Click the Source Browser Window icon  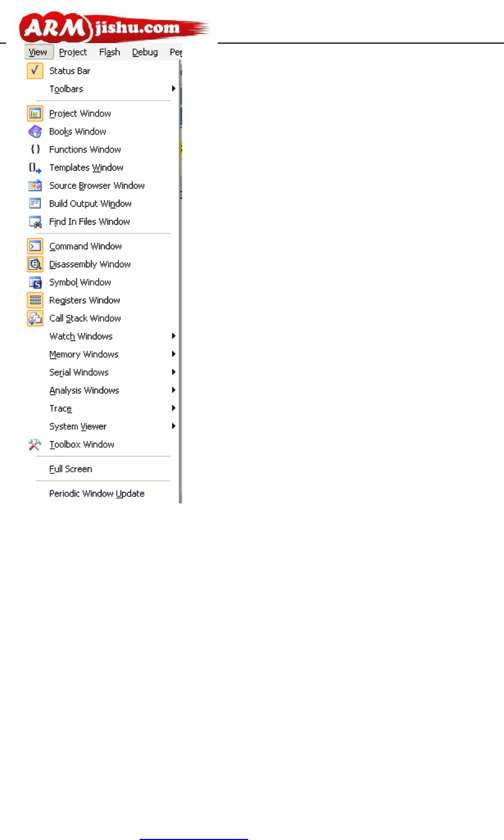click(35, 185)
